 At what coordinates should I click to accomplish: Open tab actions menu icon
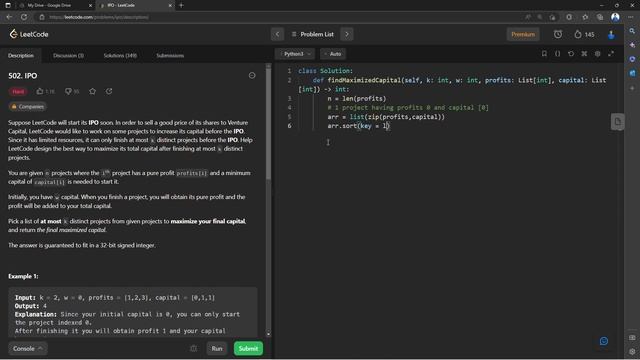tap(8, 5)
